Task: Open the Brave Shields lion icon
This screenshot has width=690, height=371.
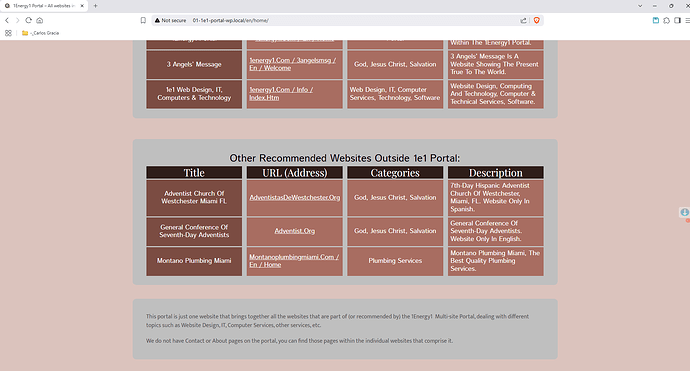Action: pos(536,20)
